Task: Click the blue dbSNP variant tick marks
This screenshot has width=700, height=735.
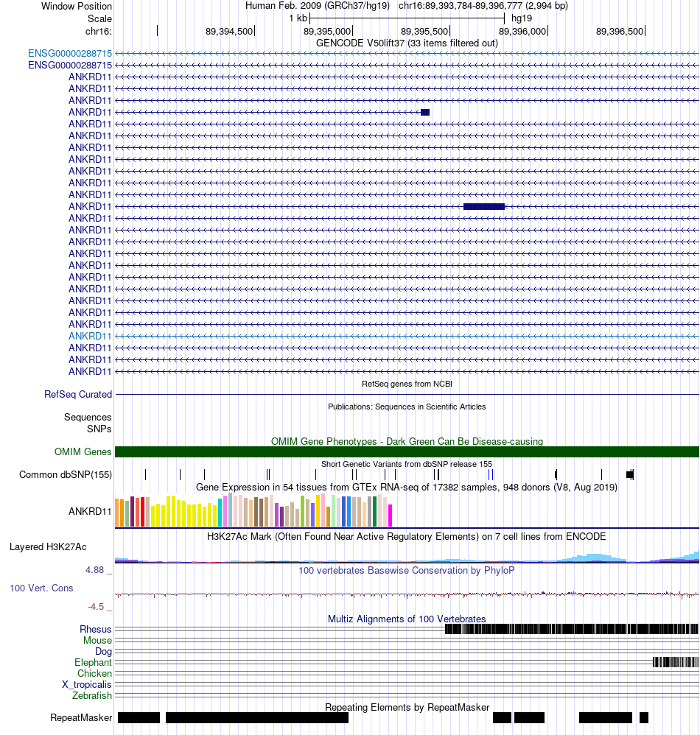Action: [491, 475]
